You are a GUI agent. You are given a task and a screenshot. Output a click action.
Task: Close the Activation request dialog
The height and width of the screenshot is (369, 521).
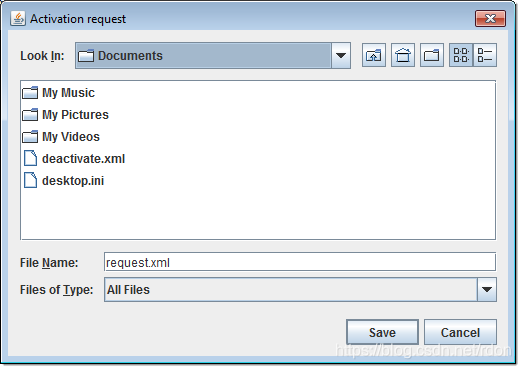(x=490, y=18)
